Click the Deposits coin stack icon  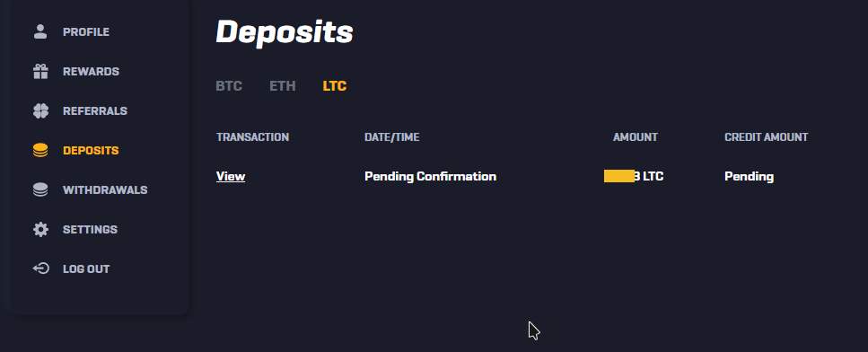[40, 151]
